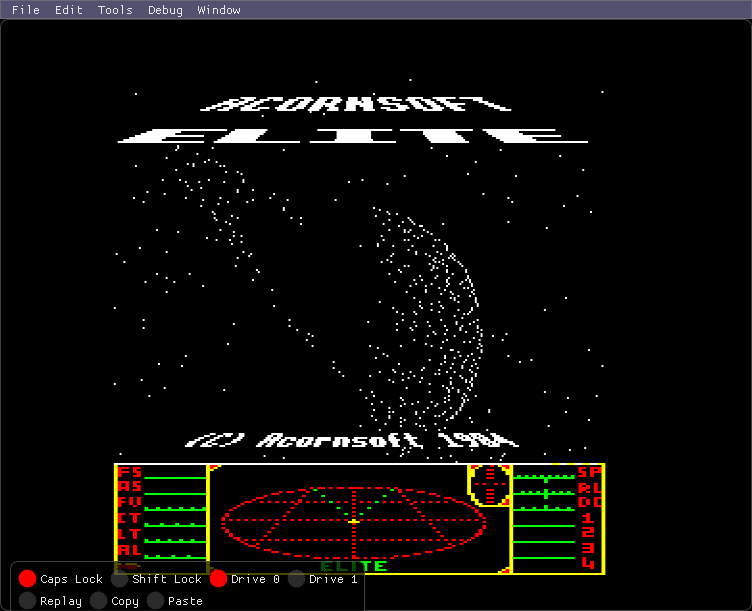Click the Replay label
The width and height of the screenshot is (752, 611).
coord(61,601)
